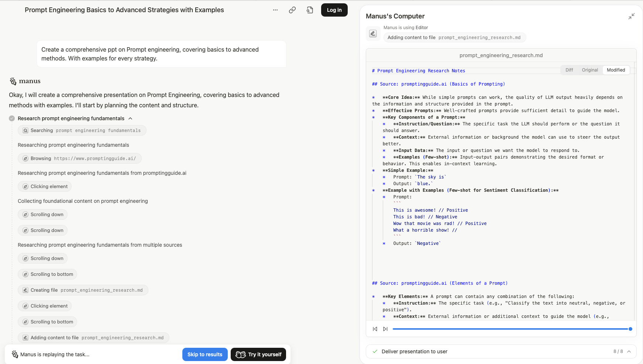This screenshot has width=643, height=364.
Task: Jump to next step in replay
Action: 385,329
